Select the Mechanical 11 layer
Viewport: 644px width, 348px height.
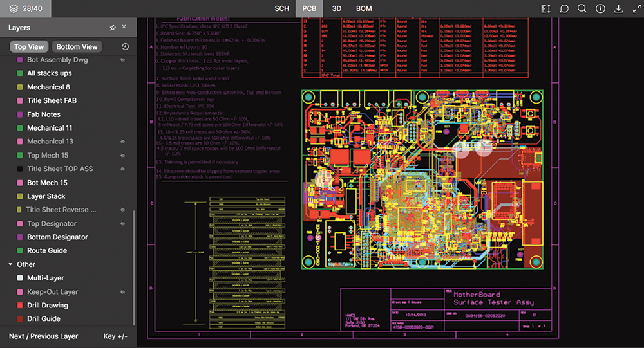click(x=50, y=128)
